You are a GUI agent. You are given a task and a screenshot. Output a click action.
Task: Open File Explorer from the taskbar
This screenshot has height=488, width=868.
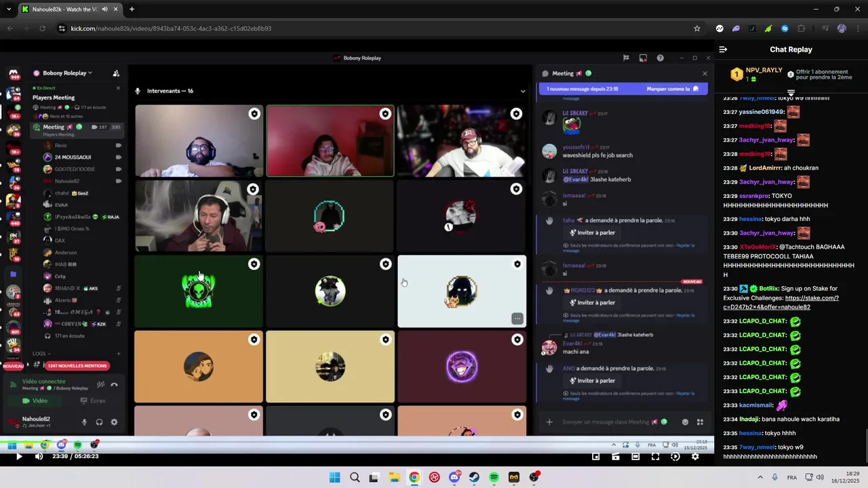tap(394, 477)
